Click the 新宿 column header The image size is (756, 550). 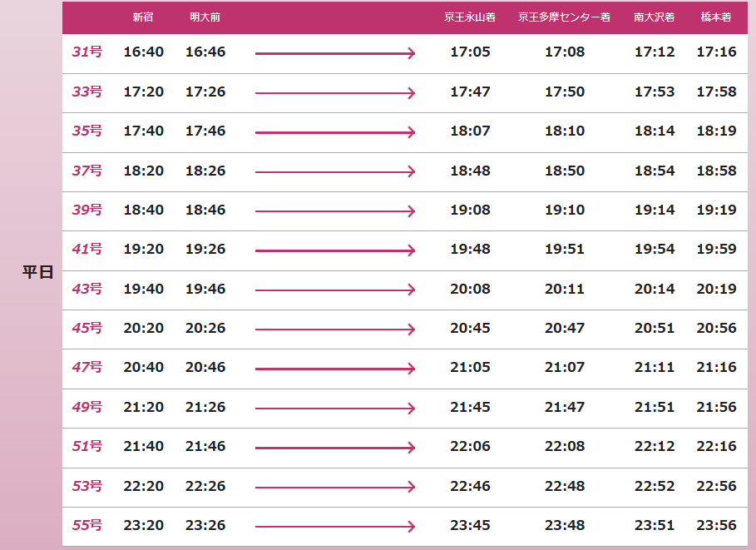(143, 17)
